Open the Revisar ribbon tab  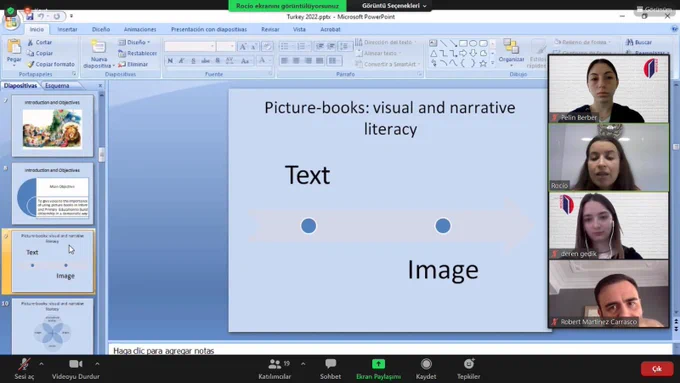click(270, 29)
